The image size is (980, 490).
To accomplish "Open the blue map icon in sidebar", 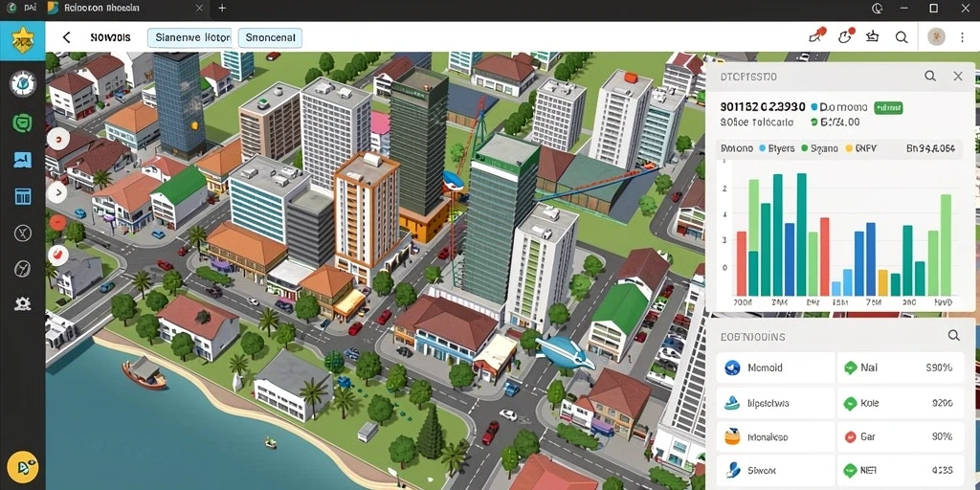I will tap(23, 160).
